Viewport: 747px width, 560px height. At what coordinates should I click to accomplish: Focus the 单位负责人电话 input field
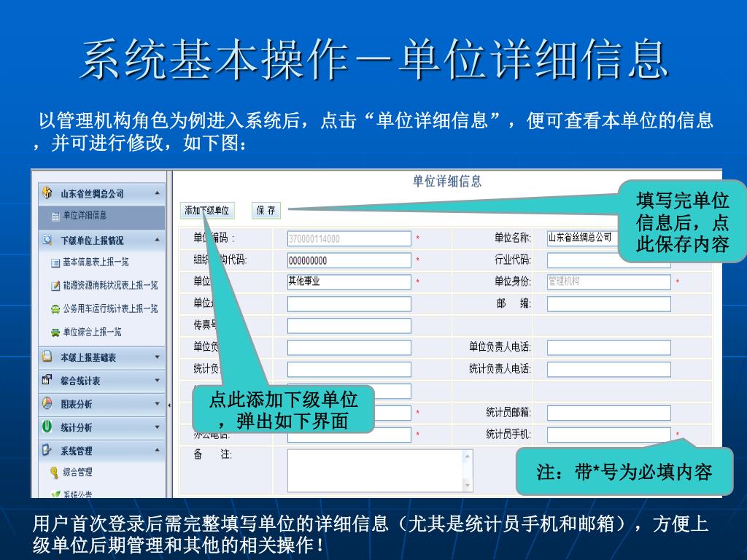(x=609, y=348)
